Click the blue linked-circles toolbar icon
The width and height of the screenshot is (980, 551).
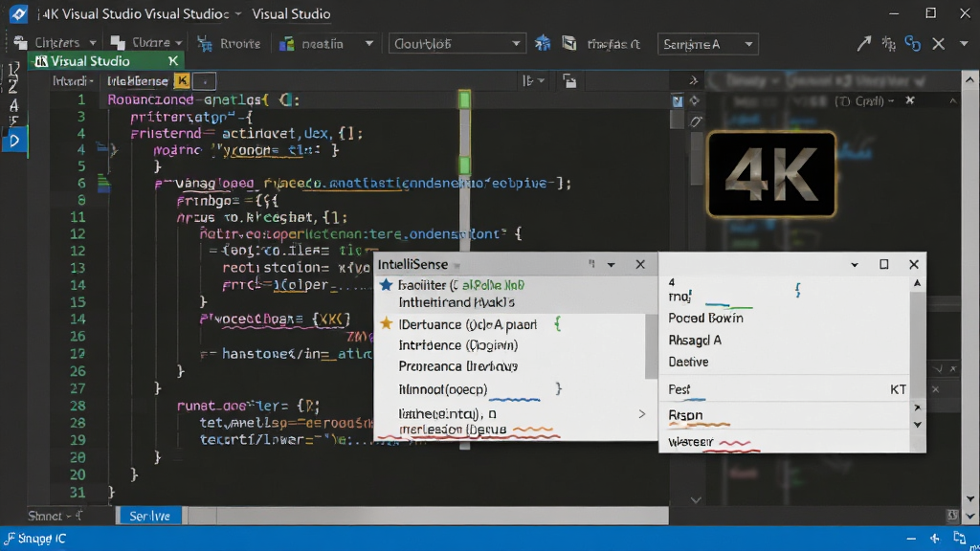point(912,43)
